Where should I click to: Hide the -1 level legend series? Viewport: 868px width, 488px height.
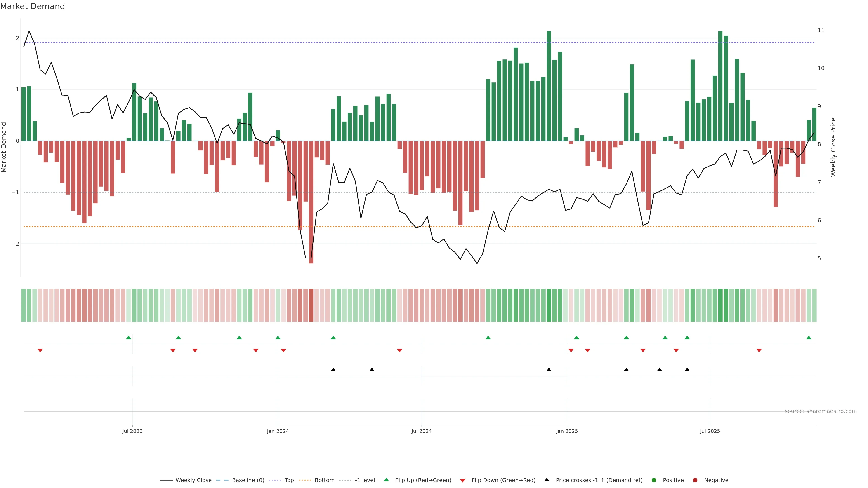pos(365,480)
